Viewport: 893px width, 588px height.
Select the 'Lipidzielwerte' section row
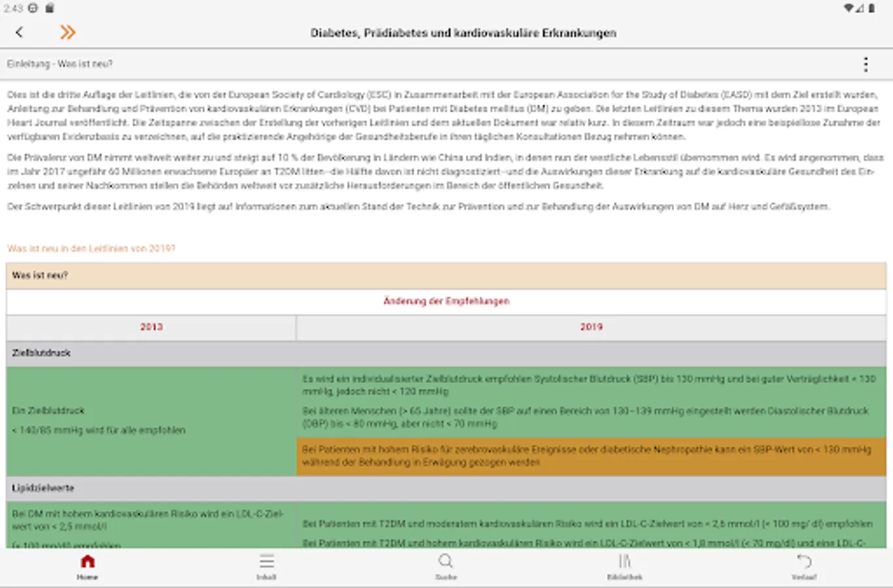446,488
